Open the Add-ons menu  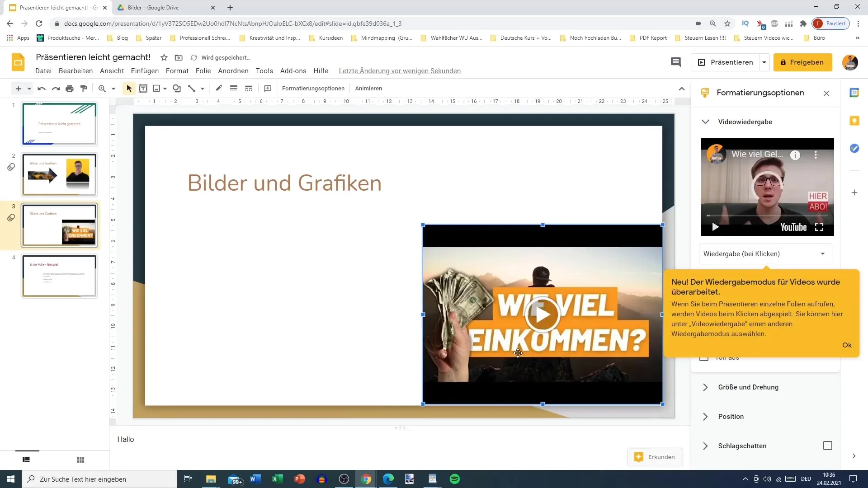tap(293, 71)
